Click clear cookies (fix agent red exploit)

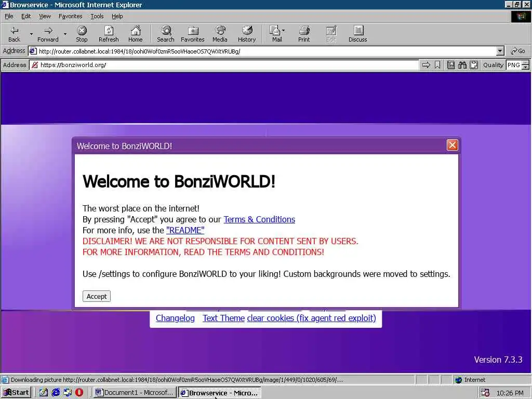click(312, 318)
